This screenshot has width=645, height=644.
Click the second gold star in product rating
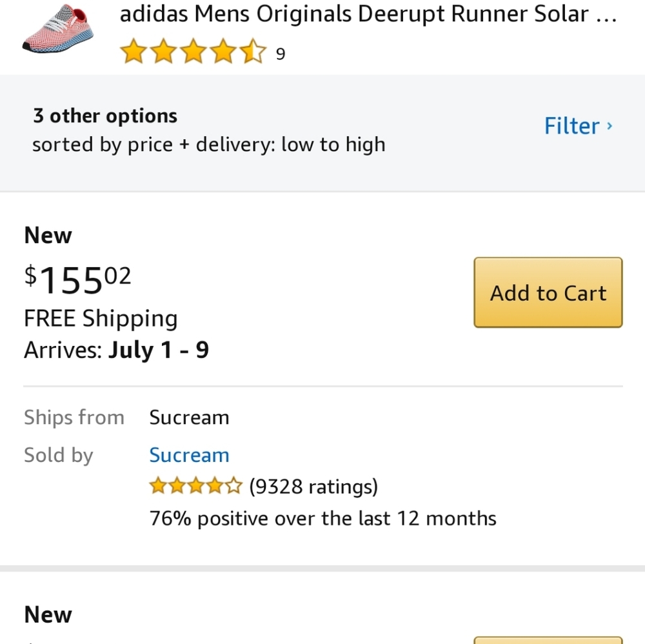point(164,50)
